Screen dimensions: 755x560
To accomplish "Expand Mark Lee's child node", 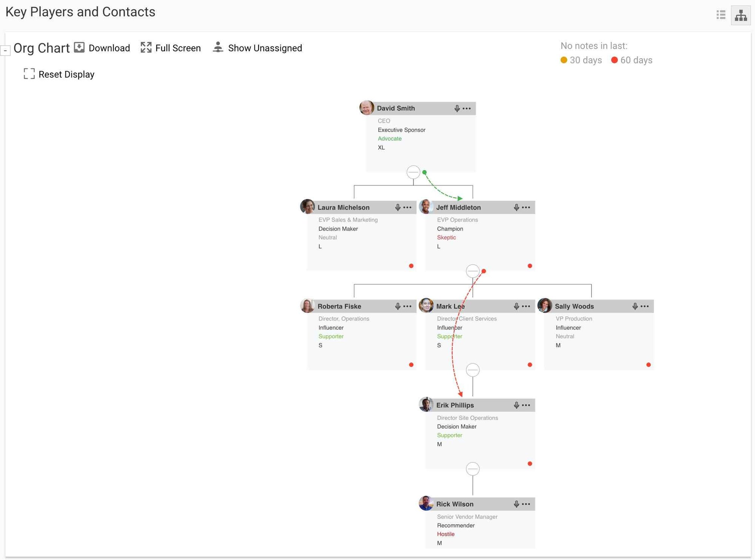I will [473, 370].
